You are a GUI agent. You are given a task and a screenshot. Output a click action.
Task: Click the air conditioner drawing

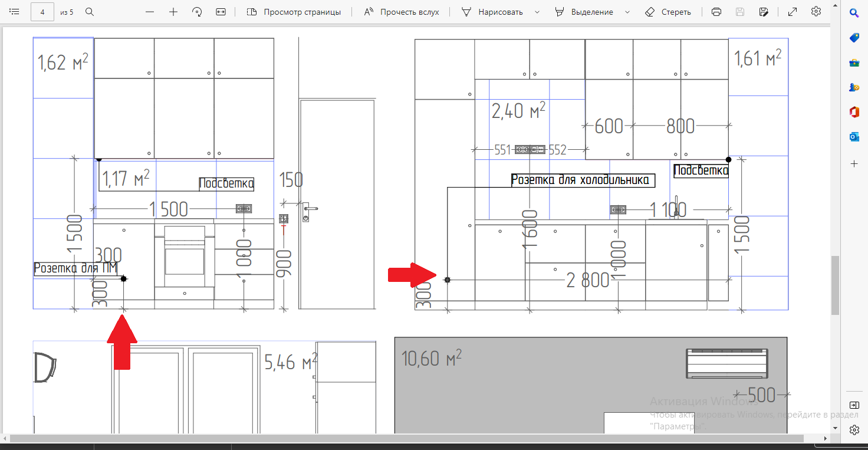(728, 363)
